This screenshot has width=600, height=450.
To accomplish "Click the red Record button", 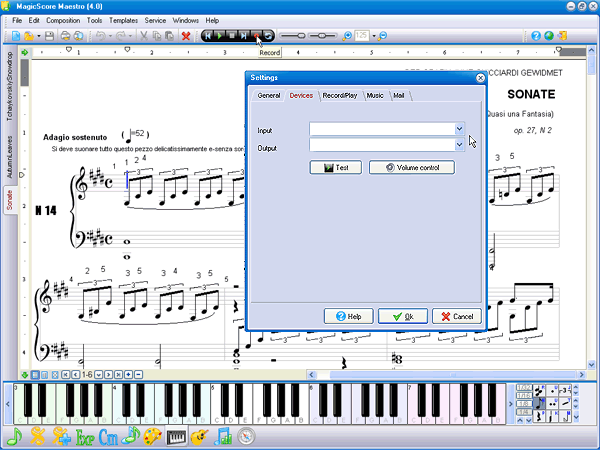I will pos(256,36).
